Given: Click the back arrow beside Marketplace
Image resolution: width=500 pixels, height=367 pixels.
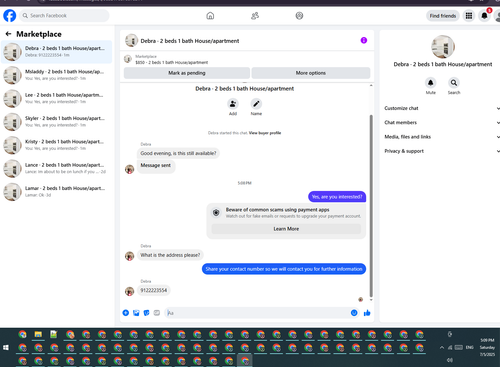Looking at the screenshot, I should coord(8,34).
